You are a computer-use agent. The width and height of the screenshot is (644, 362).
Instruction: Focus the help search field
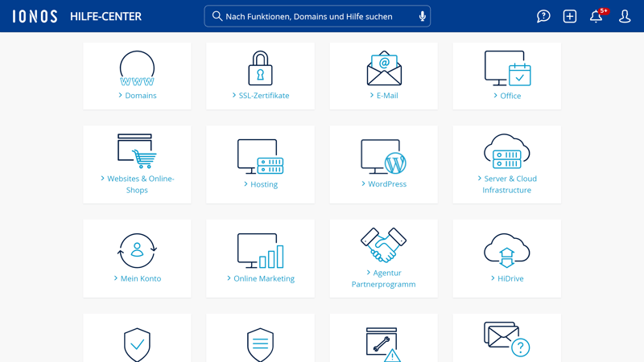[317, 16]
